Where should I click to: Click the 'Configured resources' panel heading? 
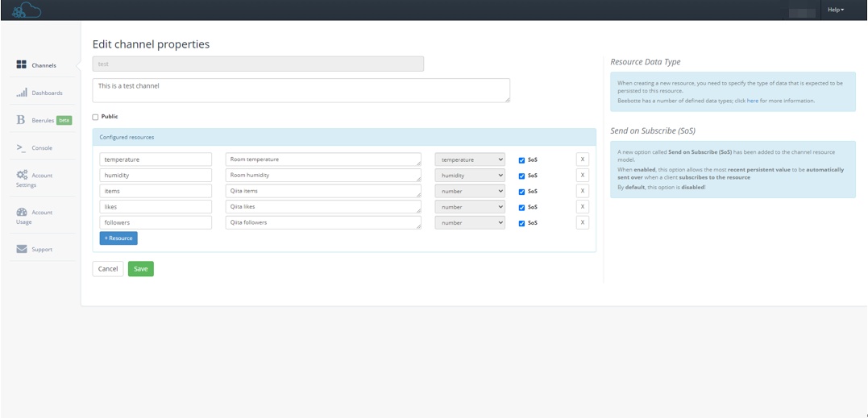point(127,137)
